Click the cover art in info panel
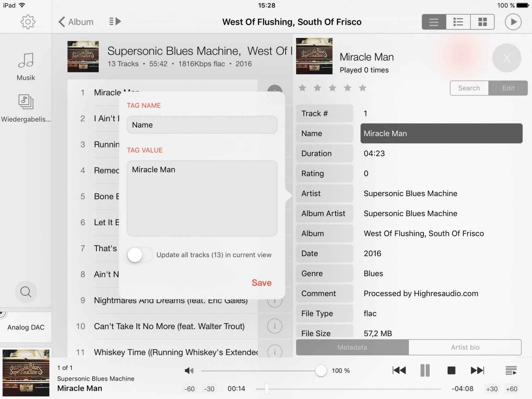Screen dimensions: 532x399 (x=314, y=56)
